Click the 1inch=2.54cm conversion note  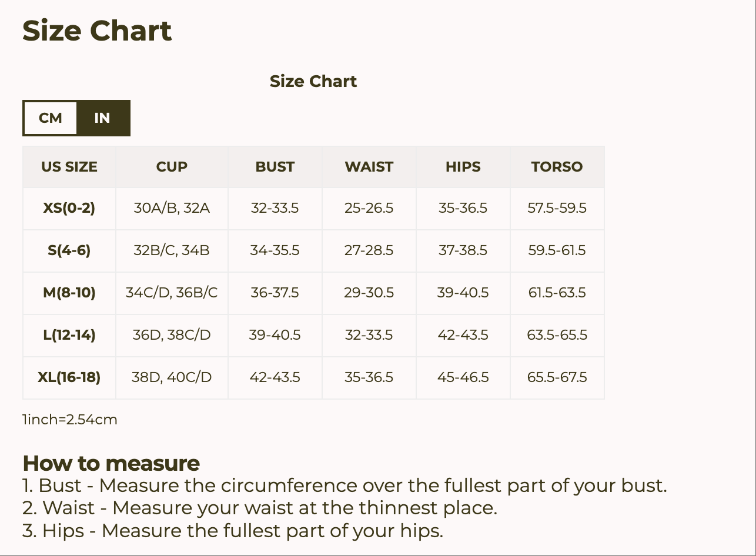click(x=70, y=420)
